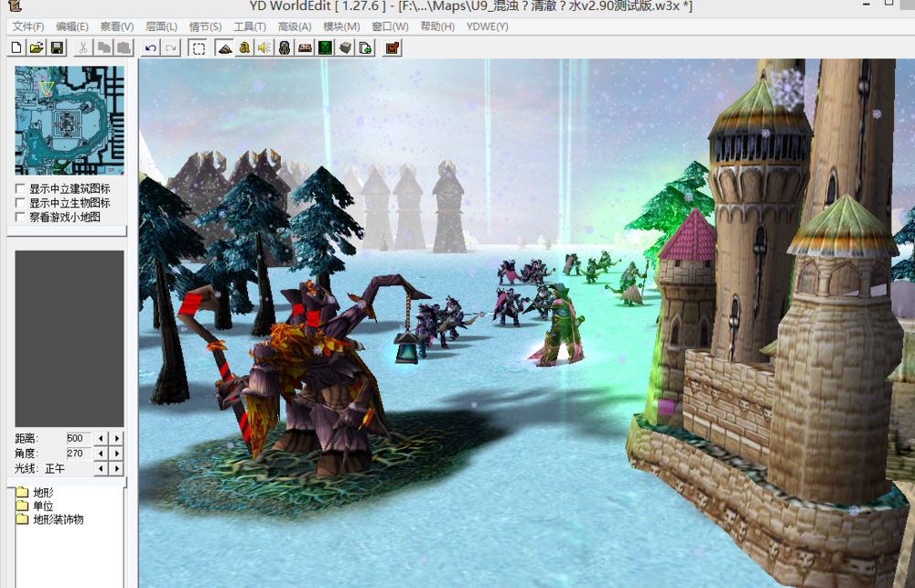Decrease 距离 value with left arrow
The width and height of the screenshot is (915, 588).
pyautogui.click(x=101, y=438)
